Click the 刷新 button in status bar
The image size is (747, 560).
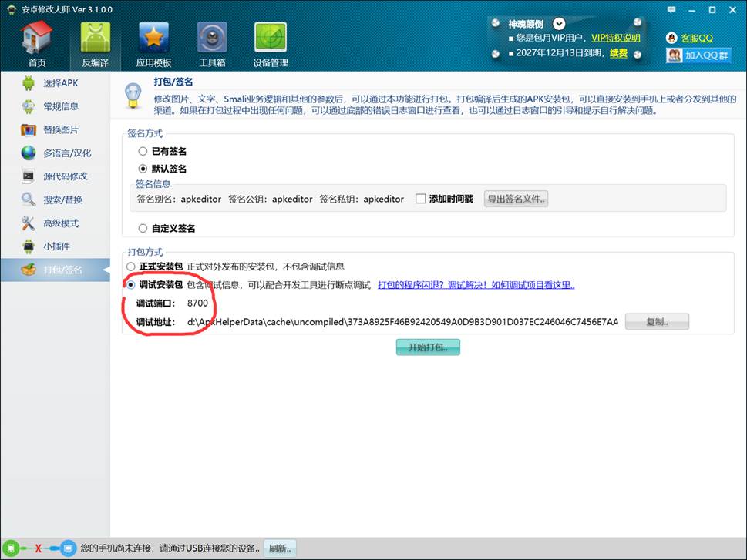point(280,548)
